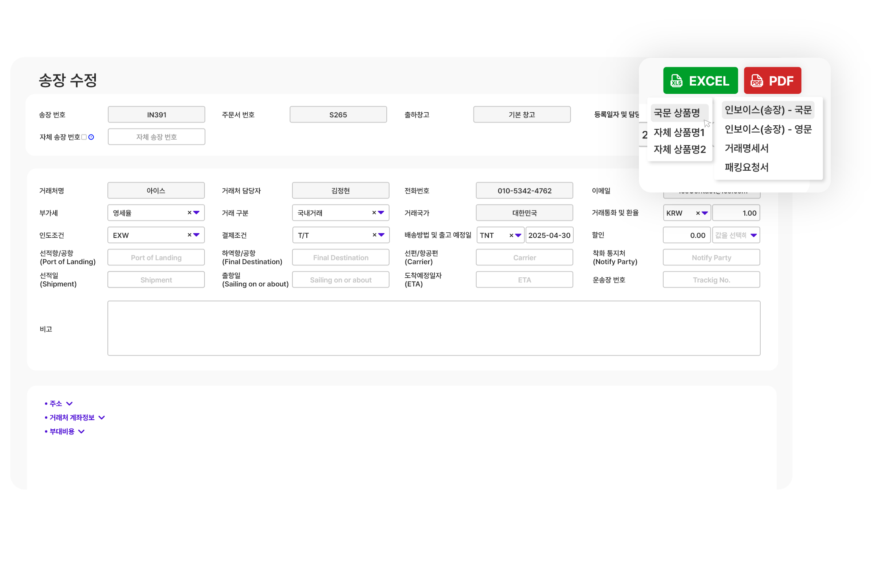Screen dimensions: 890x588
Task: Click the 송장 번호 field IN391
Action: (156, 114)
